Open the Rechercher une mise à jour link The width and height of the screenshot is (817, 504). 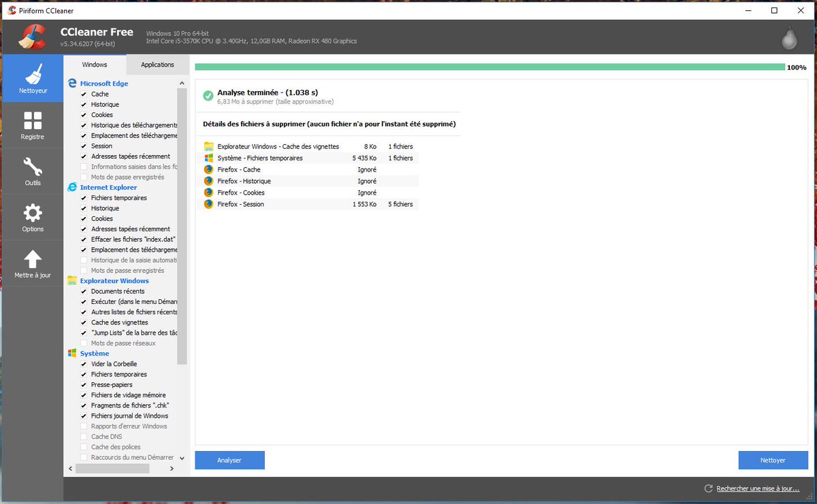[755, 488]
